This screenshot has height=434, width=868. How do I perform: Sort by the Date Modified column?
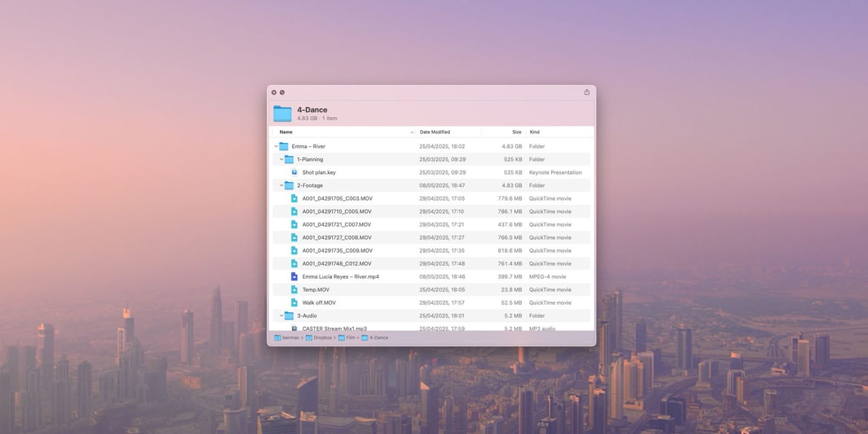point(435,132)
